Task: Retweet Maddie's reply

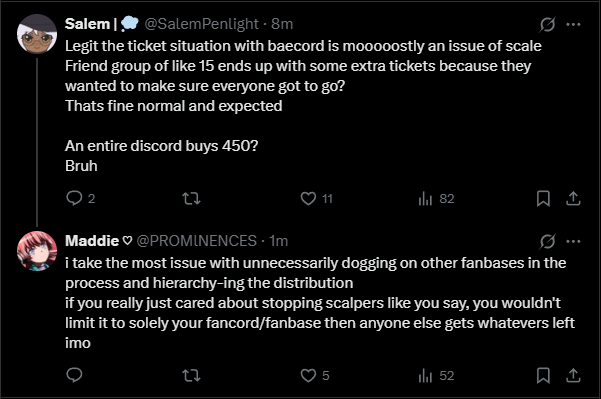Action: coord(191,376)
